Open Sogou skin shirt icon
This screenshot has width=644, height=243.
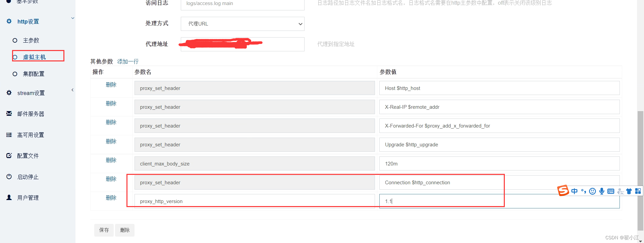[x=629, y=191]
